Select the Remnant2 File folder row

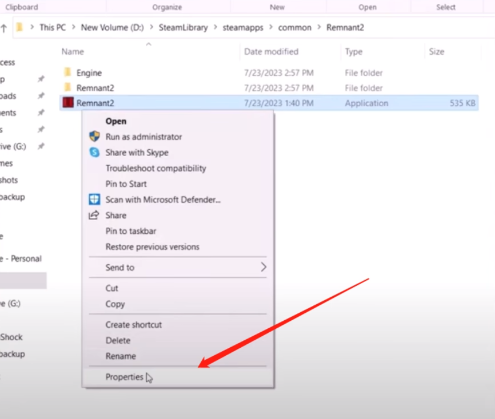pyautogui.click(x=269, y=88)
